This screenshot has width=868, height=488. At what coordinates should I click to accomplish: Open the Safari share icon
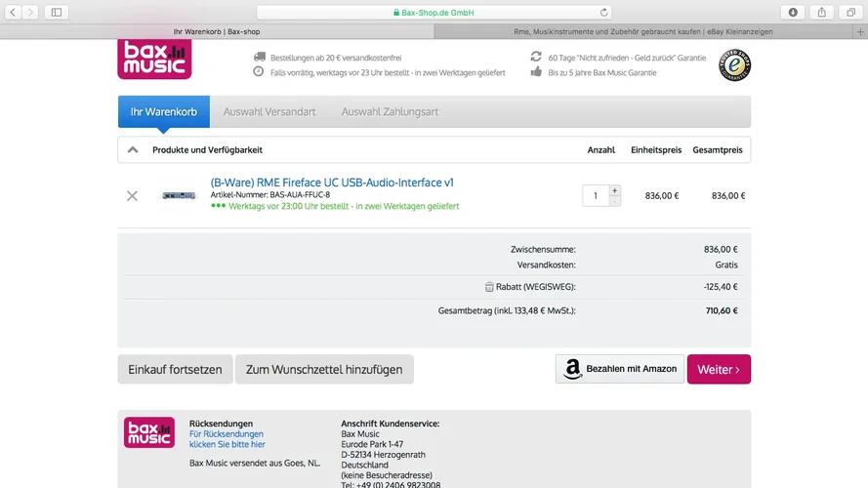pos(821,12)
